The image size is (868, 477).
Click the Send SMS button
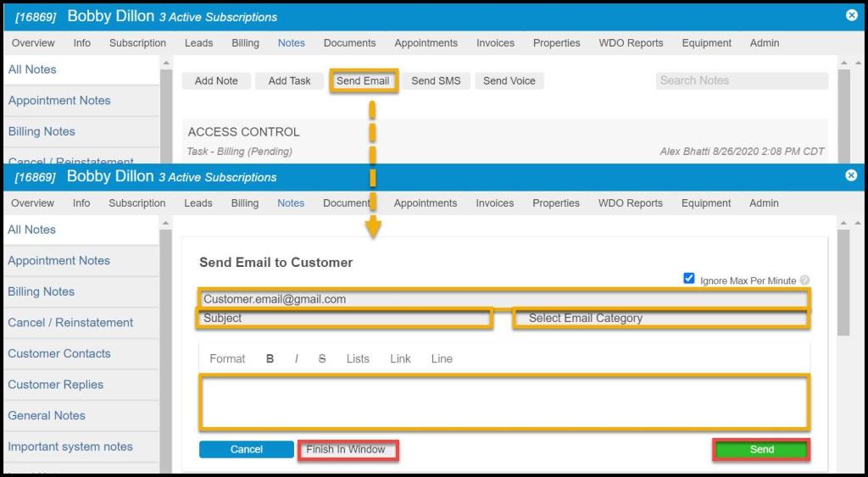[436, 81]
